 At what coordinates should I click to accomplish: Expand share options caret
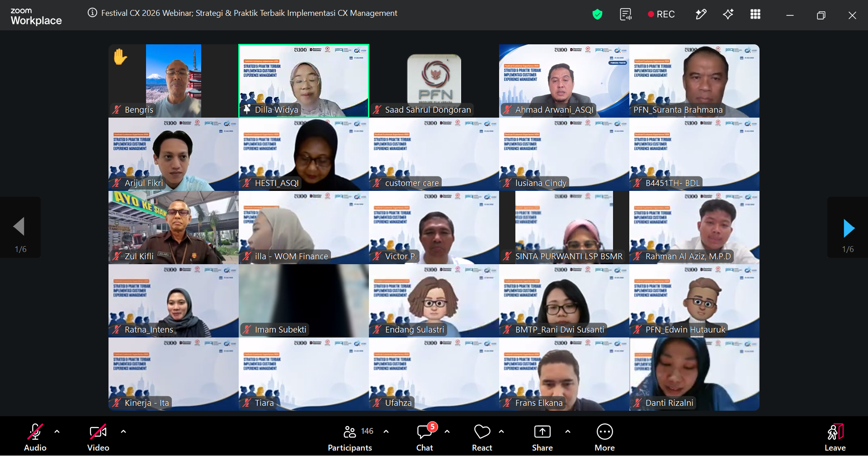pyautogui.click(x=568, y=432)
